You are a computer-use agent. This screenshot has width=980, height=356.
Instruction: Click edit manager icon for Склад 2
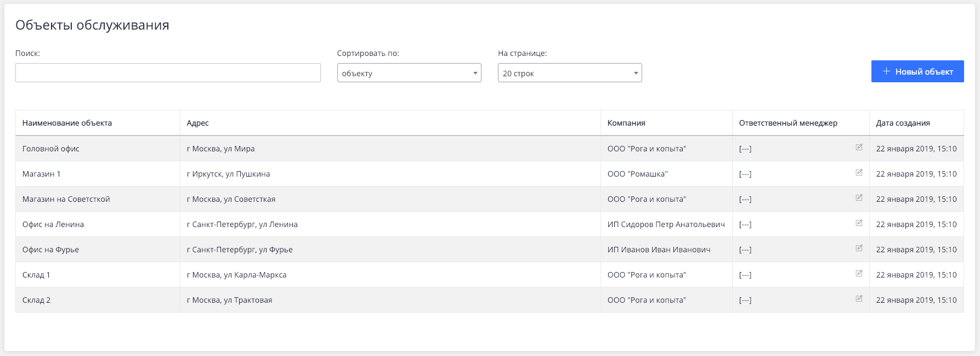[859, 299]
